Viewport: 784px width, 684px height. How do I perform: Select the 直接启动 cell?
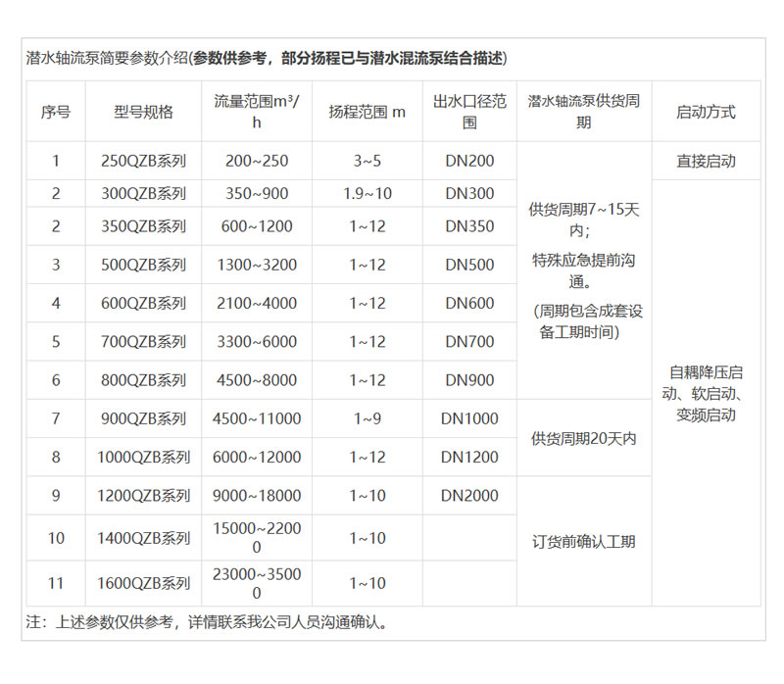click(706, 161)
